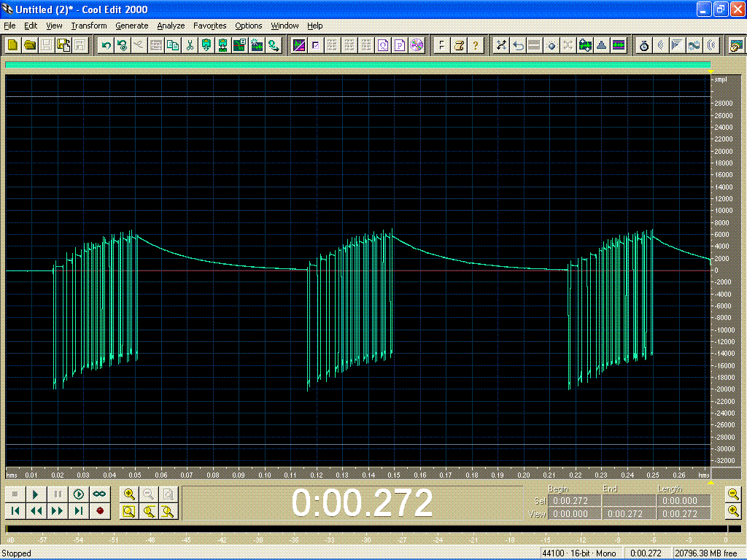
Task: Toggle the red Record button
Action: [x=100, y=511]
